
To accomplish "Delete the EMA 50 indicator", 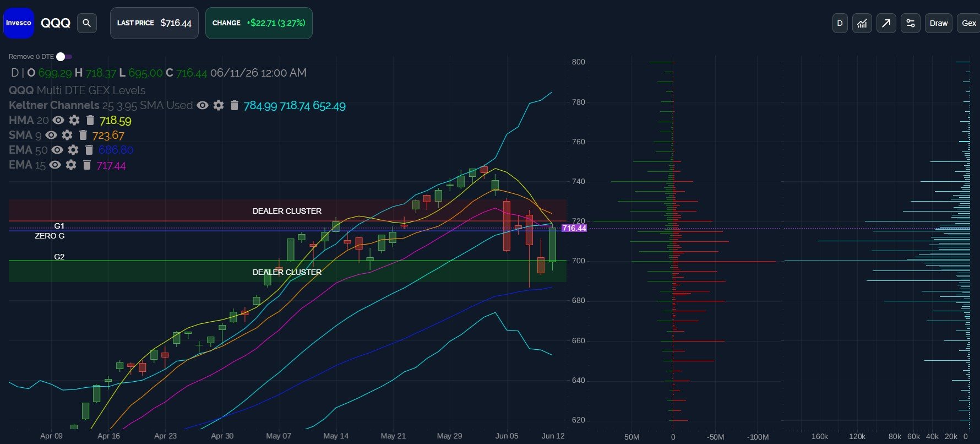I will (x=89, y=150).
